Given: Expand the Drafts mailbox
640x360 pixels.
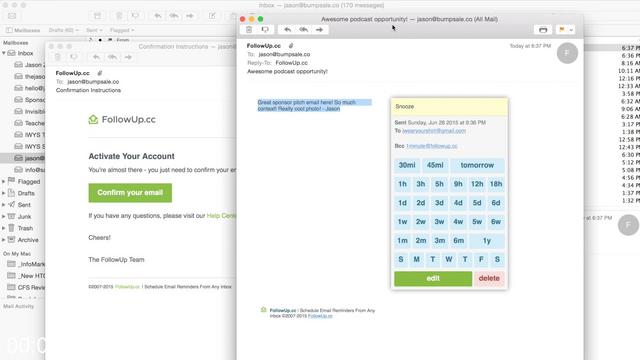Looking at the screenshot, I should pos(4,193).
